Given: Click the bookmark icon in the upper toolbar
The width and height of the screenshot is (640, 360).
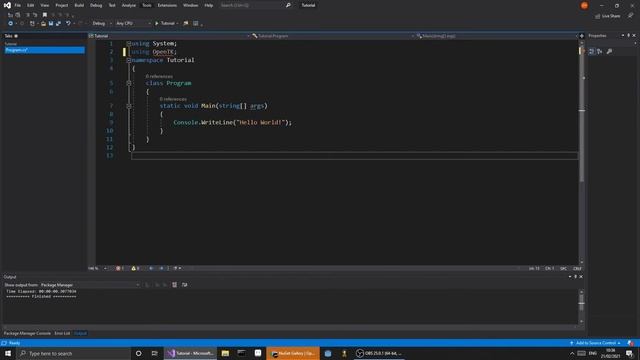Looking at the screenshot, I should (x=45, y=15).
